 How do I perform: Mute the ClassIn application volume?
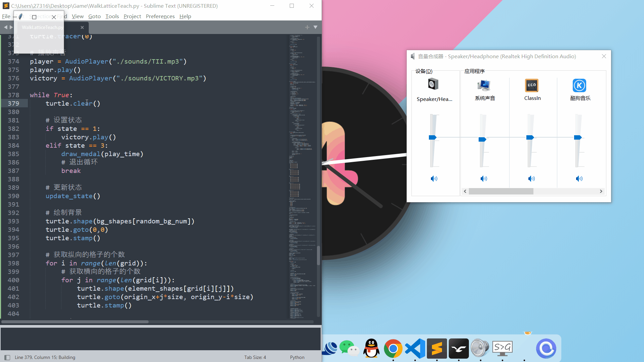pos(531,179)
